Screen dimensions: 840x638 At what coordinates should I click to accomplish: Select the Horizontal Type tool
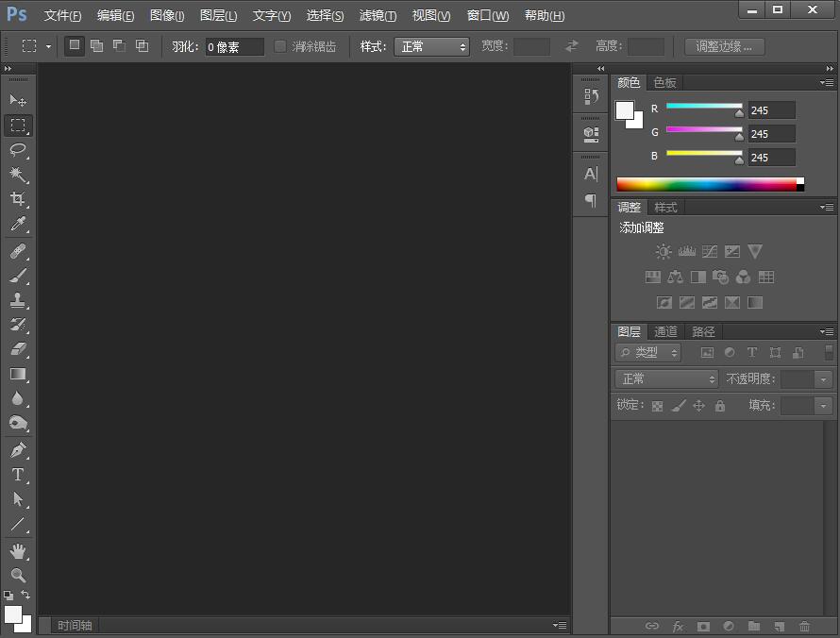tap(18, 475)
